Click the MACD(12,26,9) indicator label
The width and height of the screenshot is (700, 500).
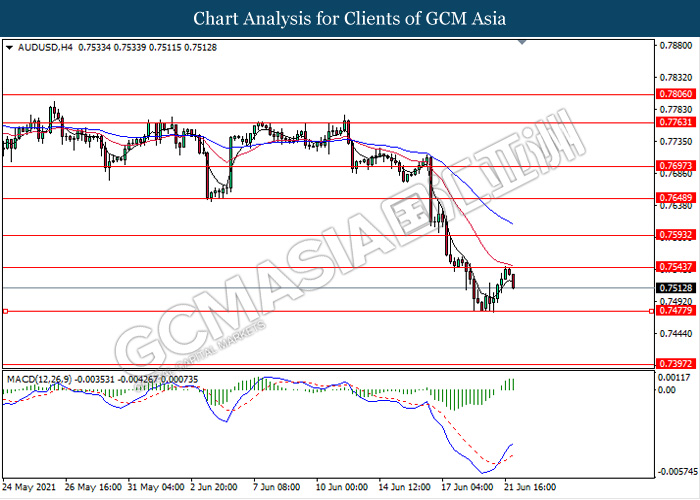(39, 379)
